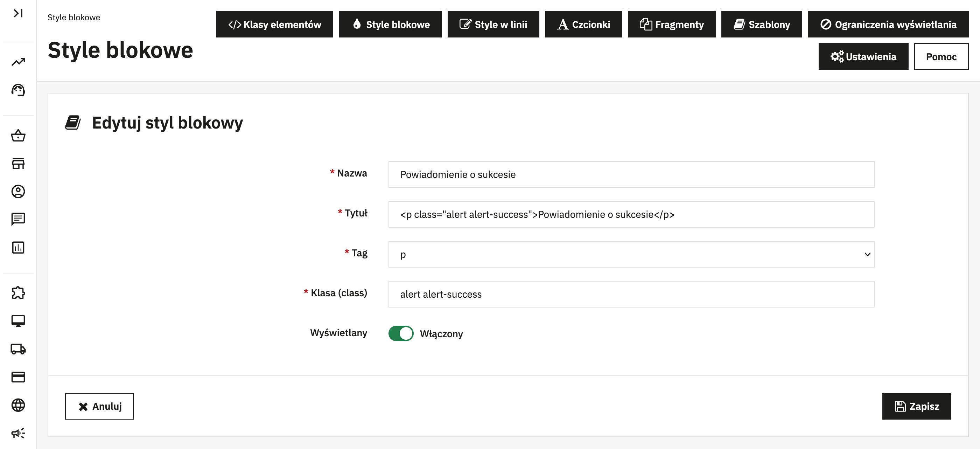Image resolution: width=980 pixels, height=449 pixels.
Task: Open the Tag dropdown list
Action: 631,254
